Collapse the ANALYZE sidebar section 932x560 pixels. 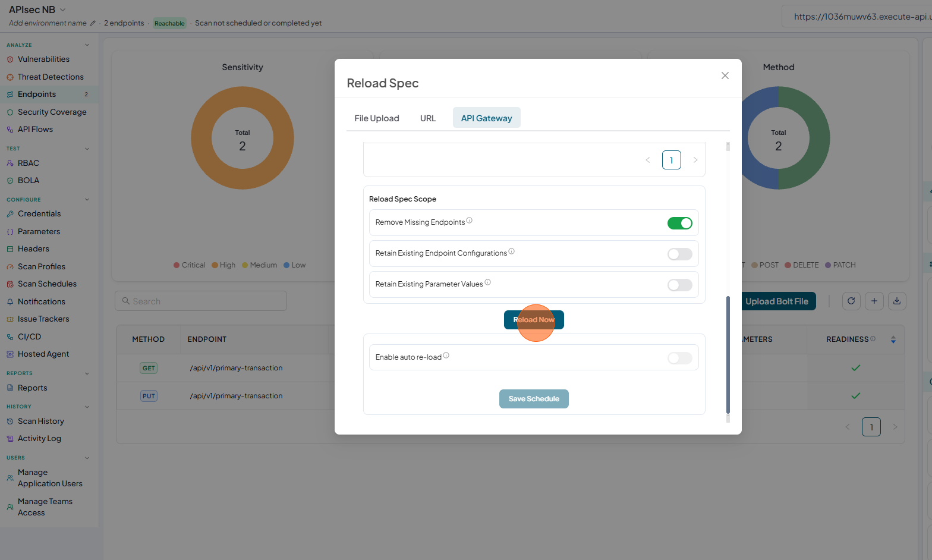pyautogui.click(x=87, y=45)
